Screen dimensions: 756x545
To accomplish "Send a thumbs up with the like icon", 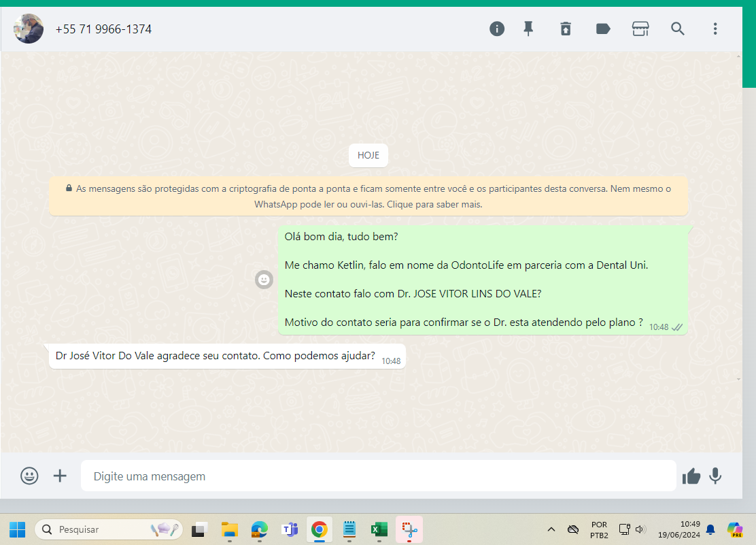I will 691,476.
